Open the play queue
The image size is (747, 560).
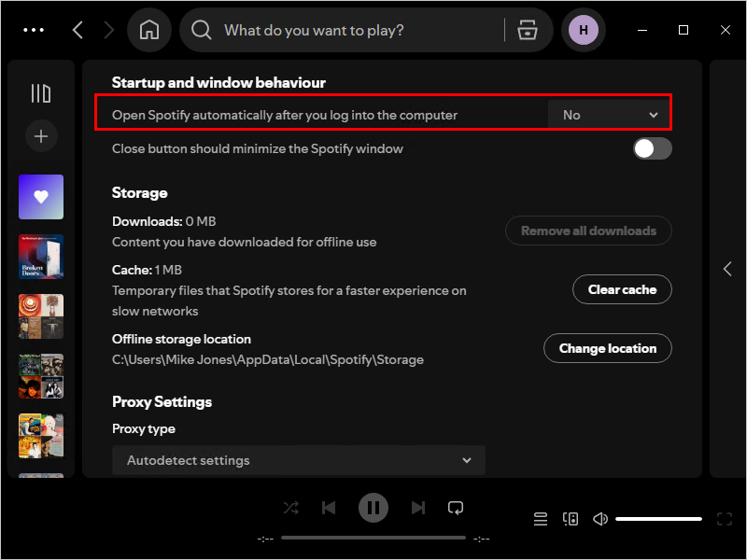point(541,519)
